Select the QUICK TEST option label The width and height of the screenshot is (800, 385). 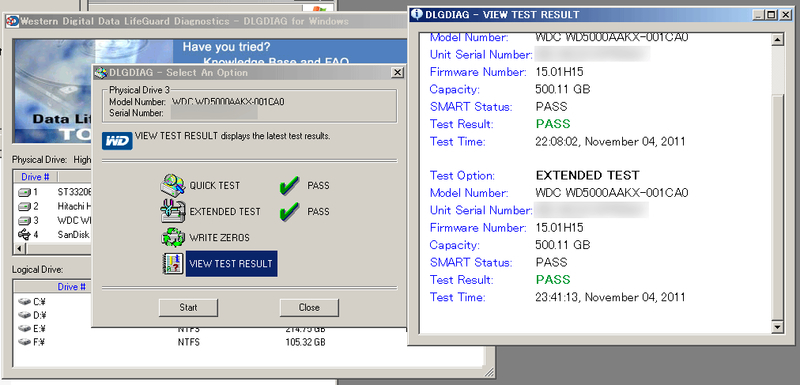214,186
